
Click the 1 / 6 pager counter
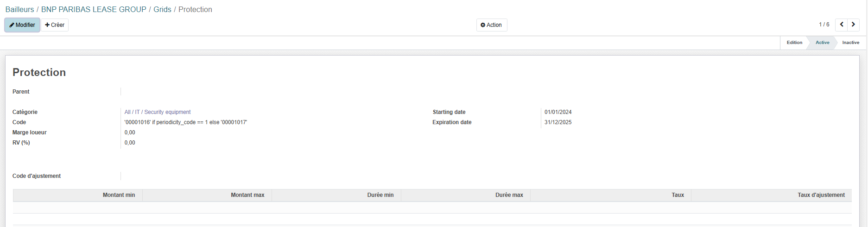[824, 25]
